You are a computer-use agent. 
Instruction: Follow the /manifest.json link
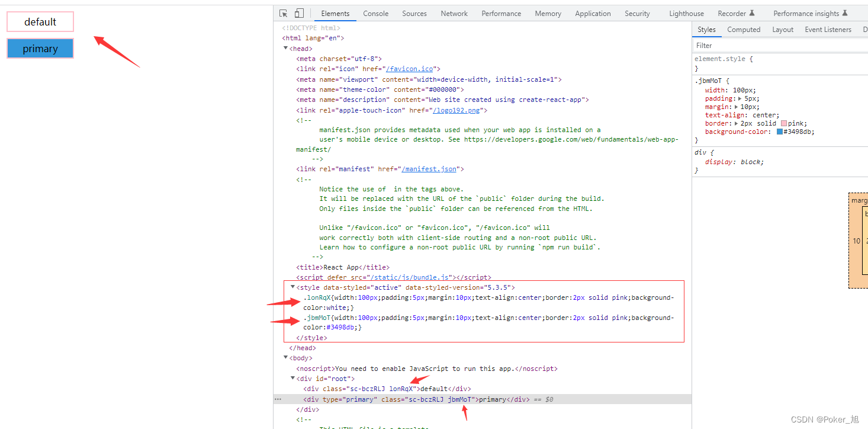click(429, 169)
